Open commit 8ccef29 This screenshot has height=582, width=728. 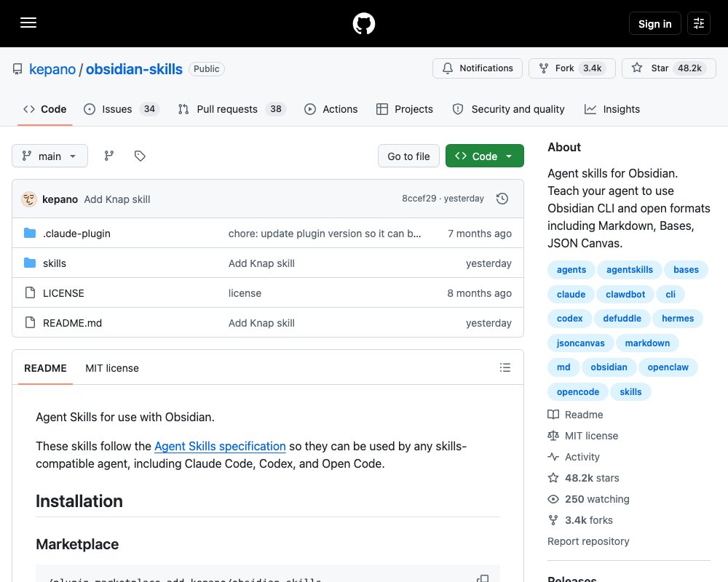[419, 198]
